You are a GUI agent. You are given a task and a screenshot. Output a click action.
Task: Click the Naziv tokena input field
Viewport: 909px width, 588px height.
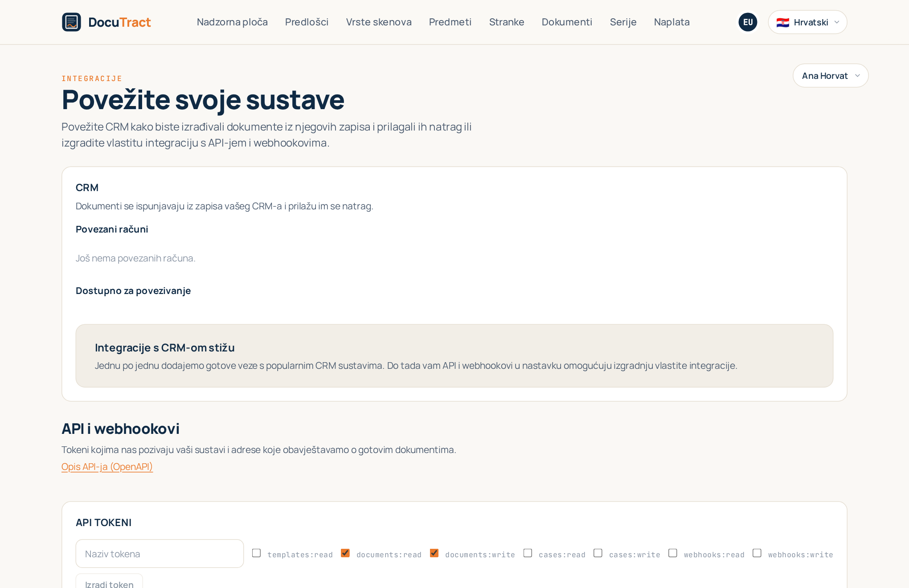(x=160, y=554)
